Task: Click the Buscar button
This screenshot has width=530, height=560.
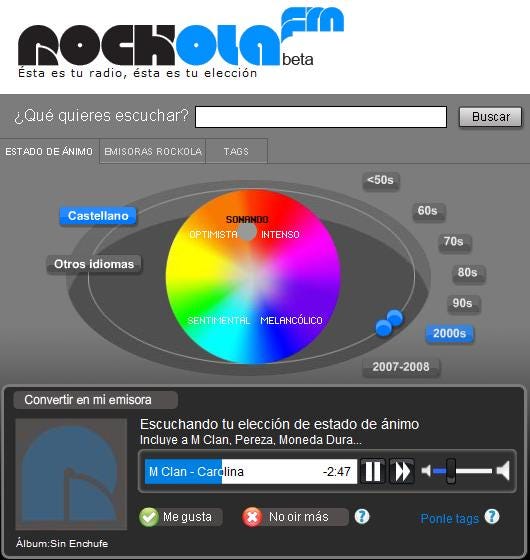Action: [x=491, y=117]
